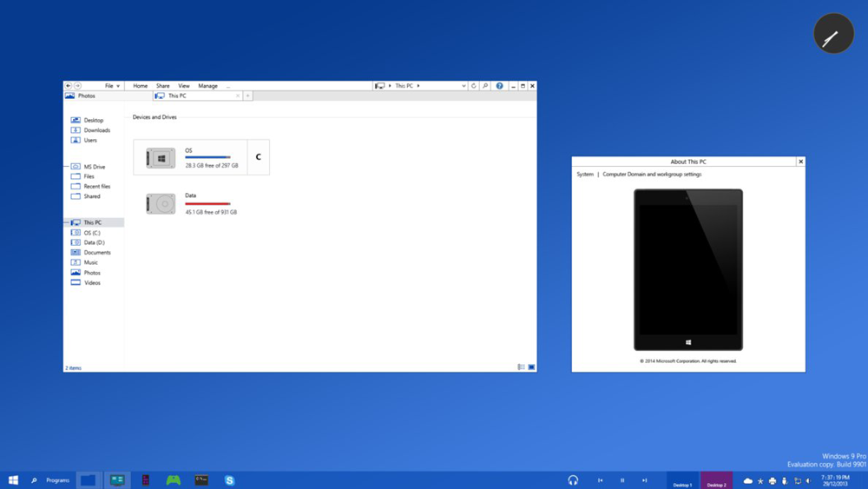Open the Windows Start button
This screenshot has width=868, height=489.
tap(13, 480)
